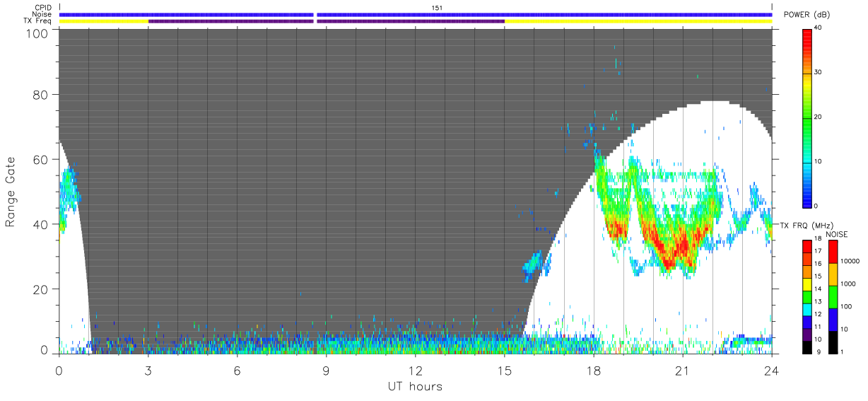Click the yellow TX Freq segment before 3 UT

[x=104, y=21]
